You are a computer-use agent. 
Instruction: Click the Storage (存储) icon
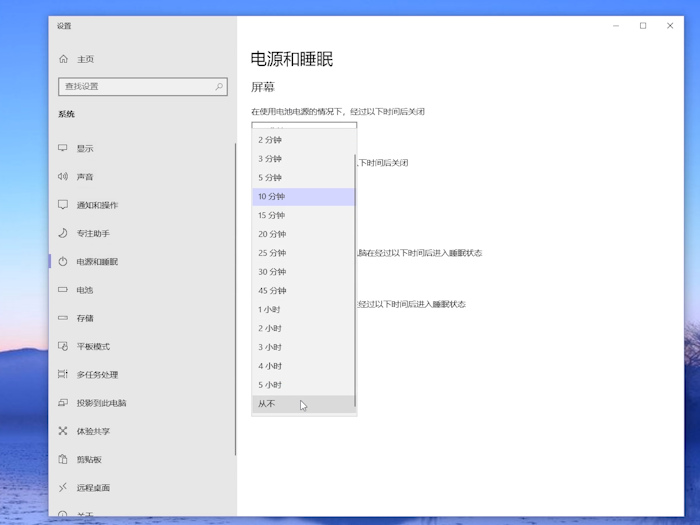click(63, 318)
